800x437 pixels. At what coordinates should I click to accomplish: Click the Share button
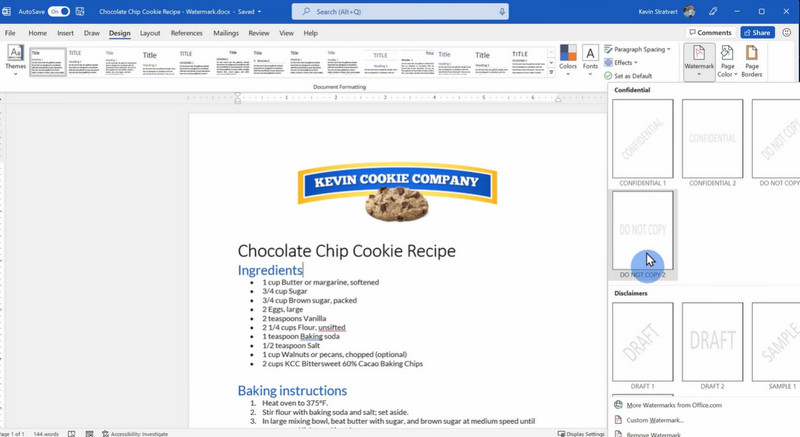(757, 33)
